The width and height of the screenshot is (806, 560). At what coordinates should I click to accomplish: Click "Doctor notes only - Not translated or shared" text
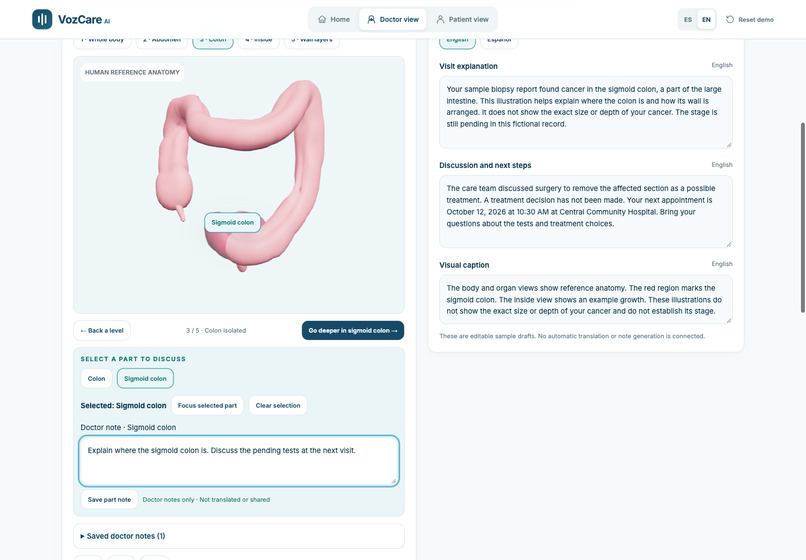tap(206, 499)
